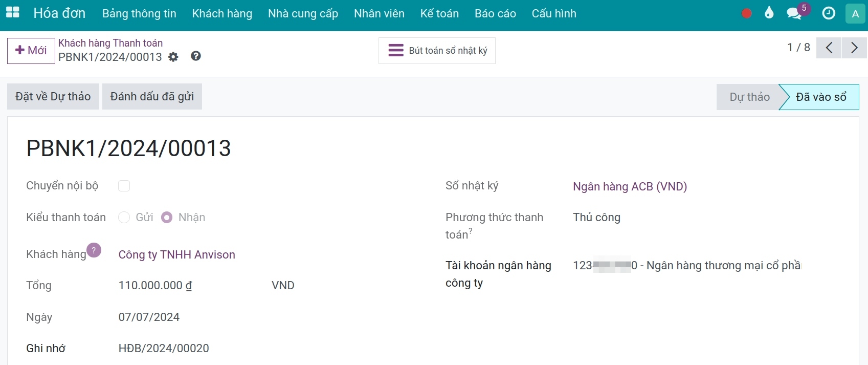The image size is (868, 365).
Task: Click the red recording dot icon
Action: (746, 13)
